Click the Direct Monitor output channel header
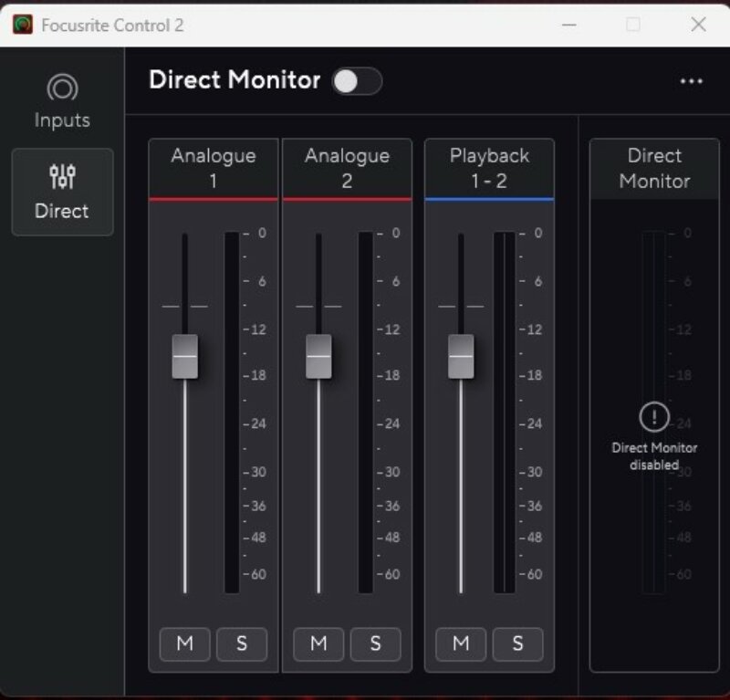Image resolution: width=730 pixels, height=700 pixels. point(654,169)
